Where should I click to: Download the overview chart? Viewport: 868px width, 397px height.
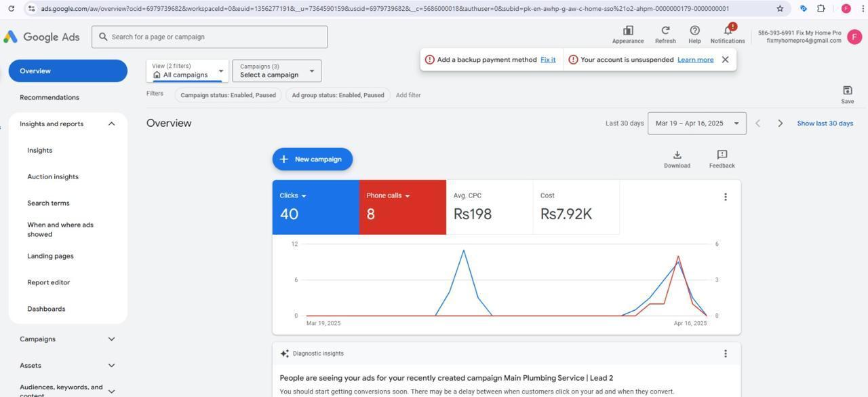(677, 155)
